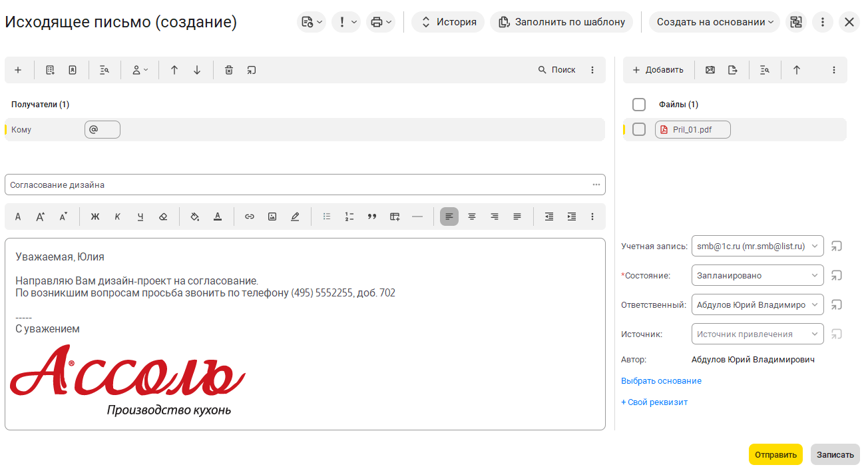Toggle align-left text button
The width and height of the screenshot is (868, 471).
449,217
